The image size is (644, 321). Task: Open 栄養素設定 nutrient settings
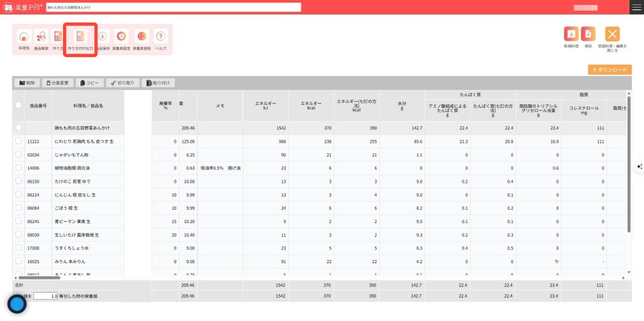121,36
